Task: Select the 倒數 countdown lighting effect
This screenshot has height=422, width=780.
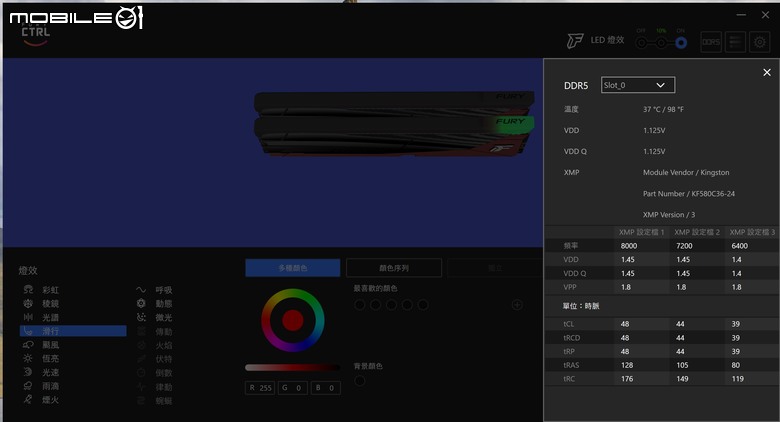Action: [155, 373]
